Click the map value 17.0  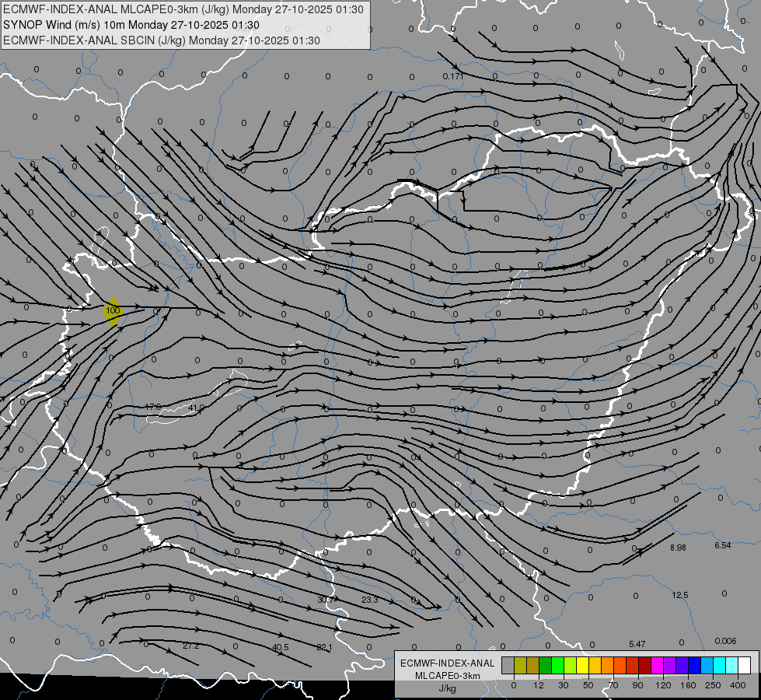click(x=153, y=407)
